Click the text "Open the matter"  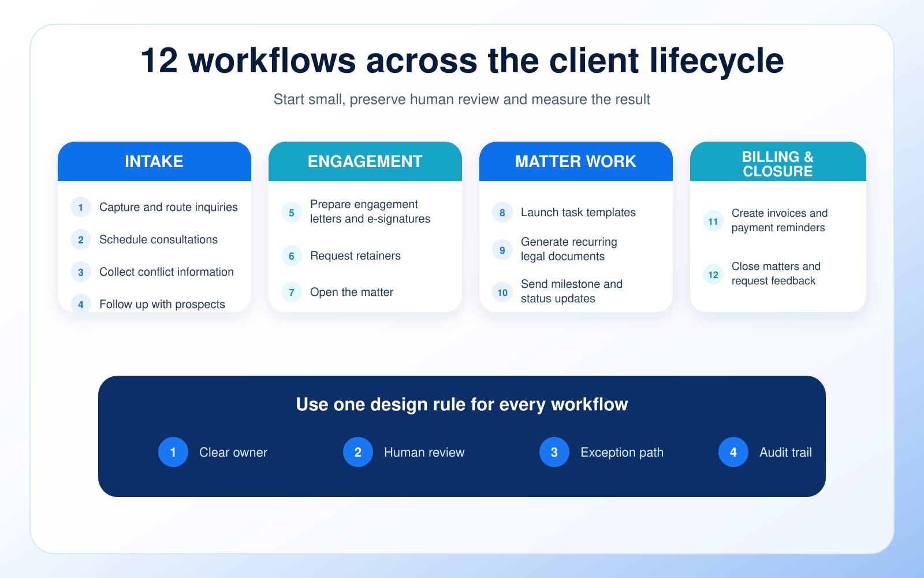point(352,292)
